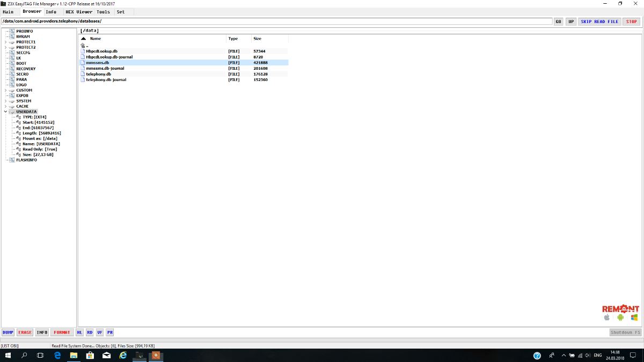Click the SKIP READ FILE button
The height and width of the screenshot is (362, 644).
[599, 21]
